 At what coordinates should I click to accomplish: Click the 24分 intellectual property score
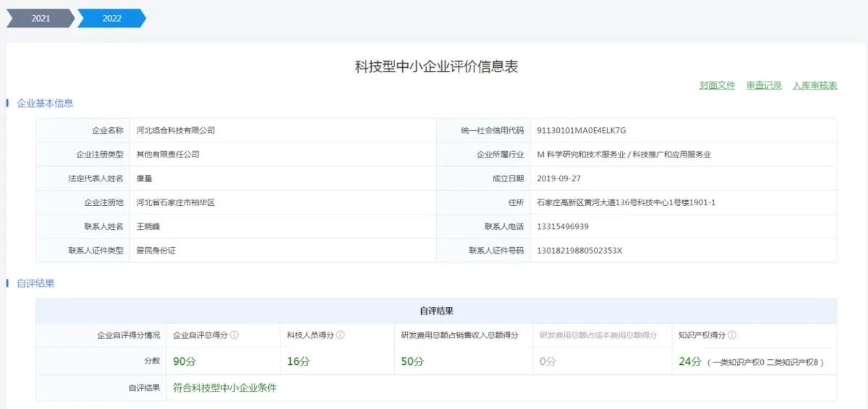coord(689,361)
